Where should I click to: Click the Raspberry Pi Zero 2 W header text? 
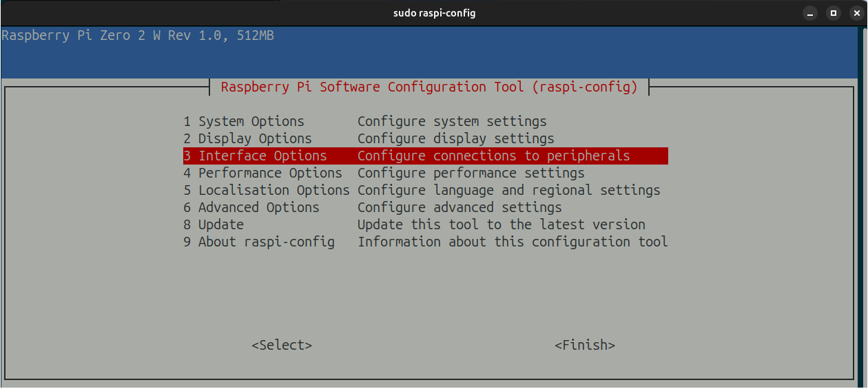(138, 36)
